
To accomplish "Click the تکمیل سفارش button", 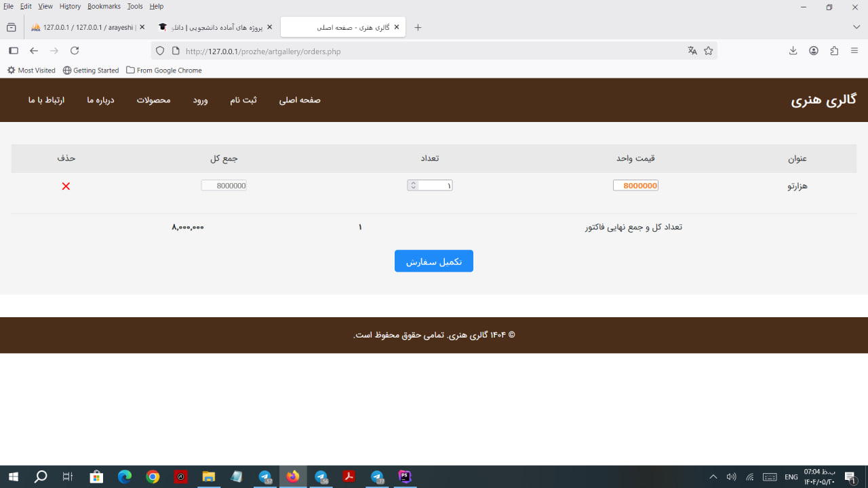I will pos(433,262).
